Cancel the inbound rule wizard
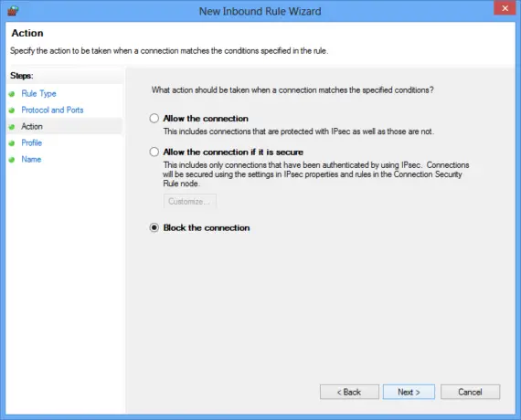Viewport: 521px width, 420px height. pyautogui.click(x=470, y=392)
